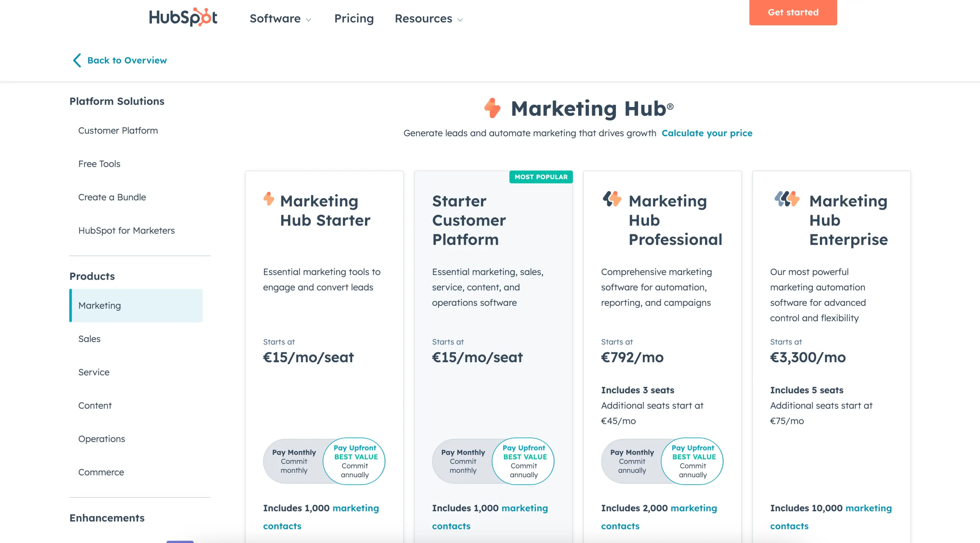The image size is (980, 543).
Task: Select Pay Upfront on Starter Customer Platform
Action: pyautogui.click(x=524, y=461)
